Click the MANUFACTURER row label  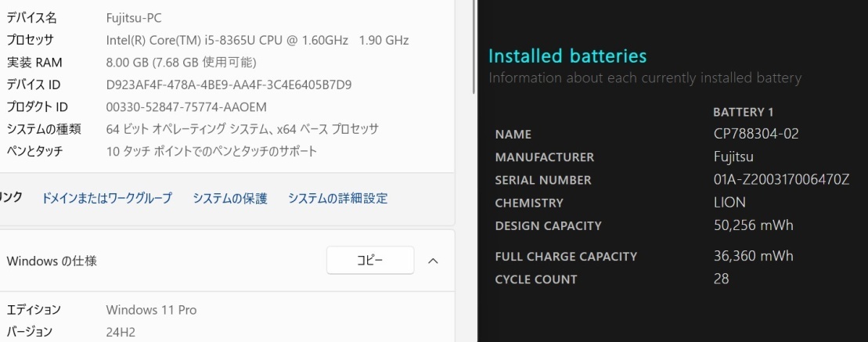pyautogui.click(x=545, y=157)
